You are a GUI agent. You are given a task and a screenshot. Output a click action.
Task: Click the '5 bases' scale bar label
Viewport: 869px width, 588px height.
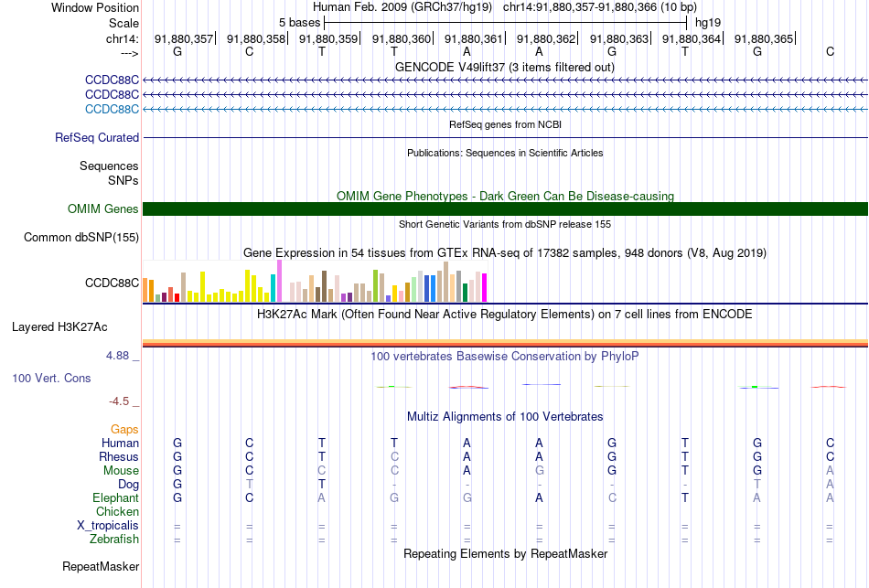tap(299, 23)
